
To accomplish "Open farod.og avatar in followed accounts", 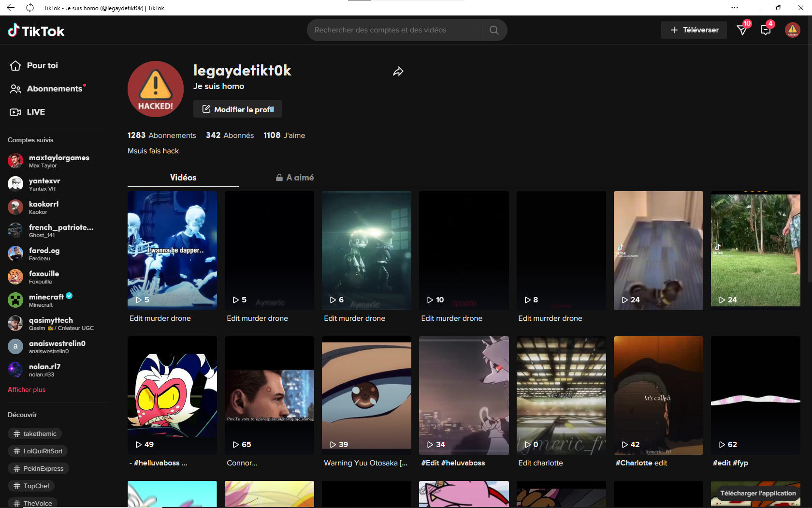I will (15, 254).
